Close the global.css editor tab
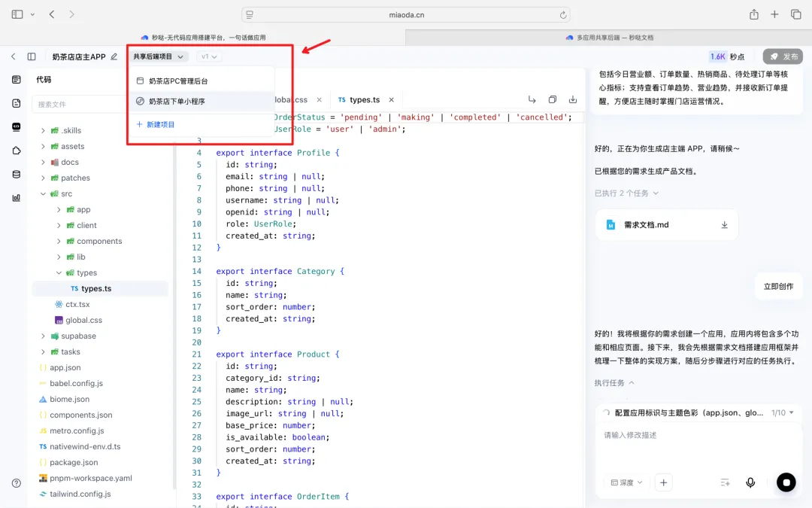This screenshot has height=508, width=812. pos(319,99)
